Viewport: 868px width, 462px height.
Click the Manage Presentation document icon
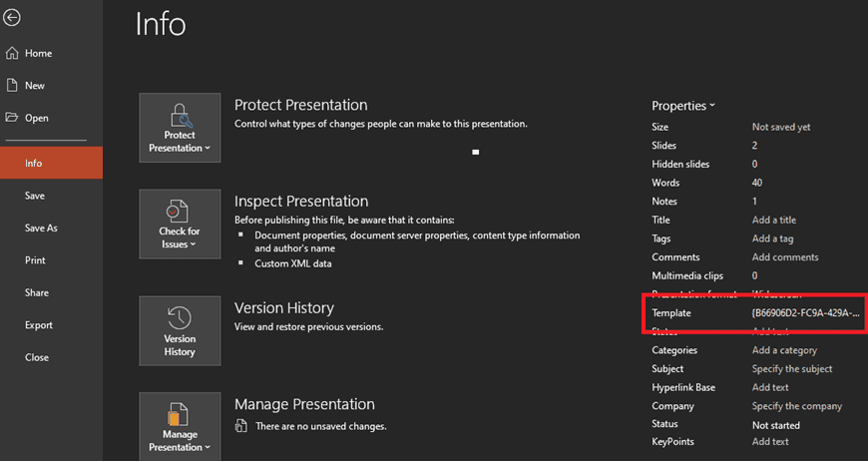180,414
